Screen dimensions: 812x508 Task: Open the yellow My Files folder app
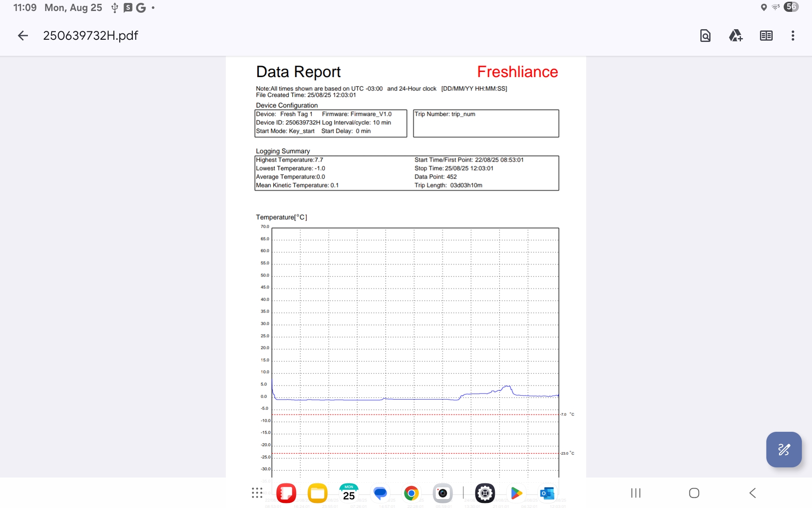click(317, 493)
